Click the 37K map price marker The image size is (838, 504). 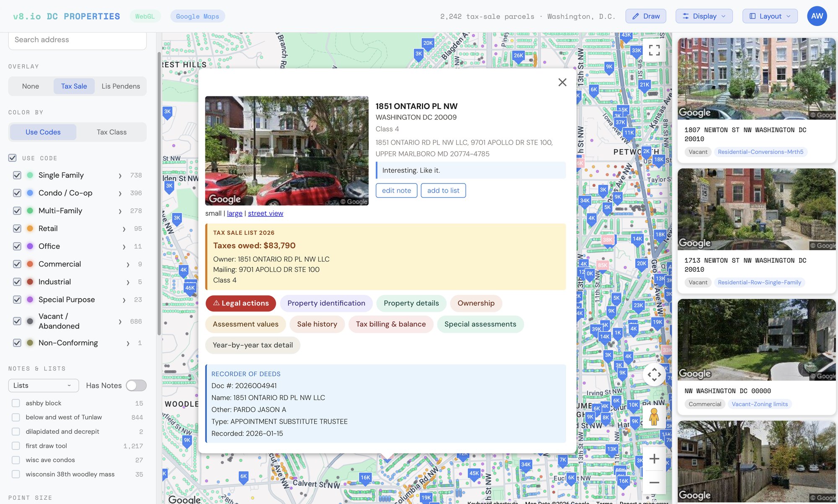coord(620,122)
